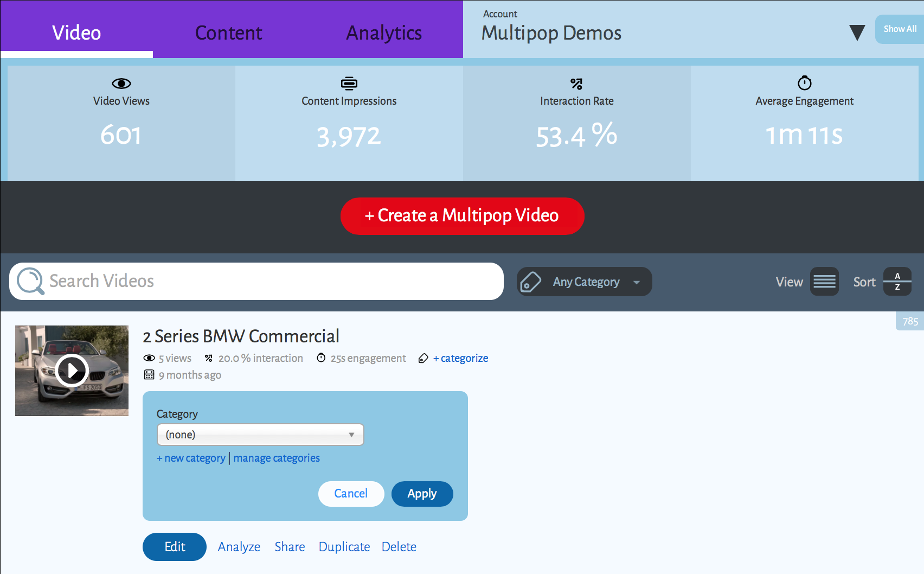Click the Interaction Rate percent icon
The width and height of the screenshot is (924, 574).
[x=576, y=84]
